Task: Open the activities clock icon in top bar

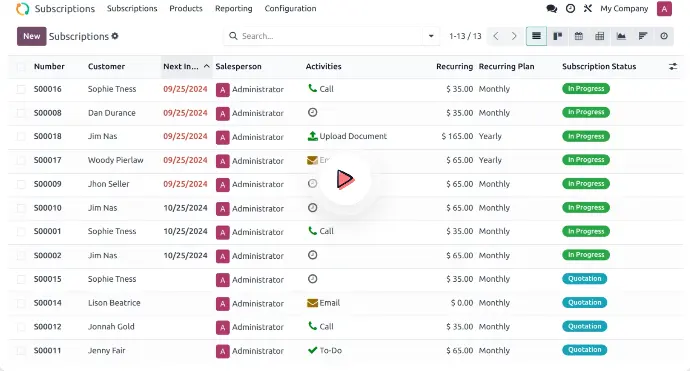Action: click(570, 8)
